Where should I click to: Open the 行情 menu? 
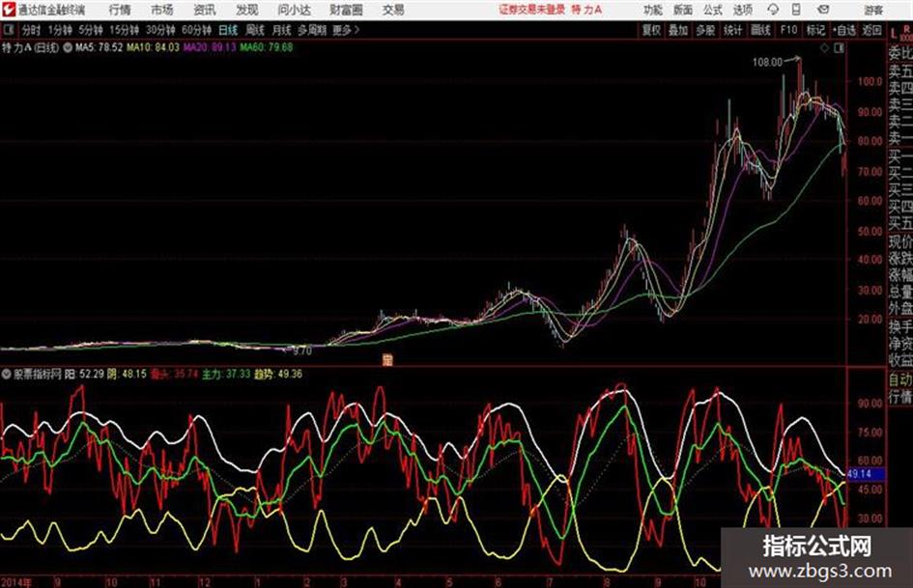120,10
